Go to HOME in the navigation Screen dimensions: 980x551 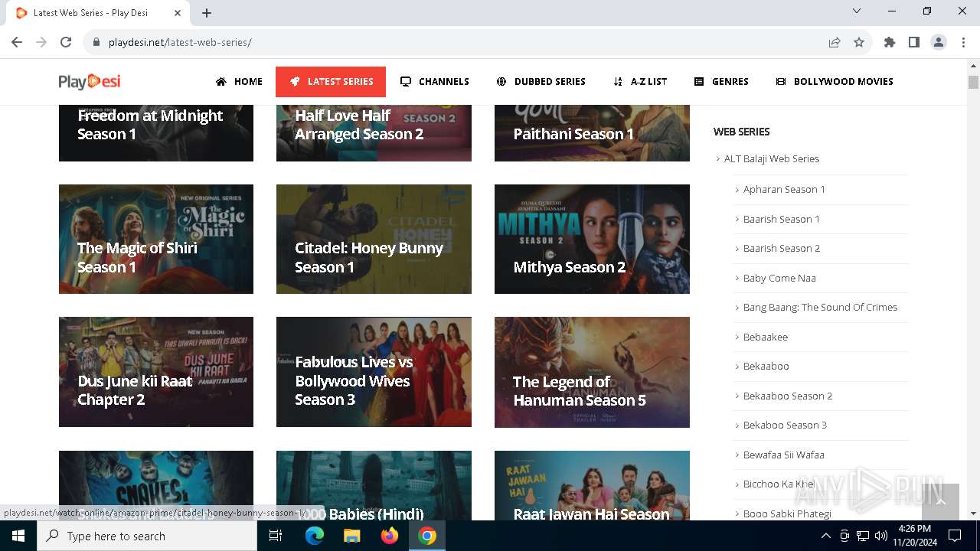[x=239, y=81]
